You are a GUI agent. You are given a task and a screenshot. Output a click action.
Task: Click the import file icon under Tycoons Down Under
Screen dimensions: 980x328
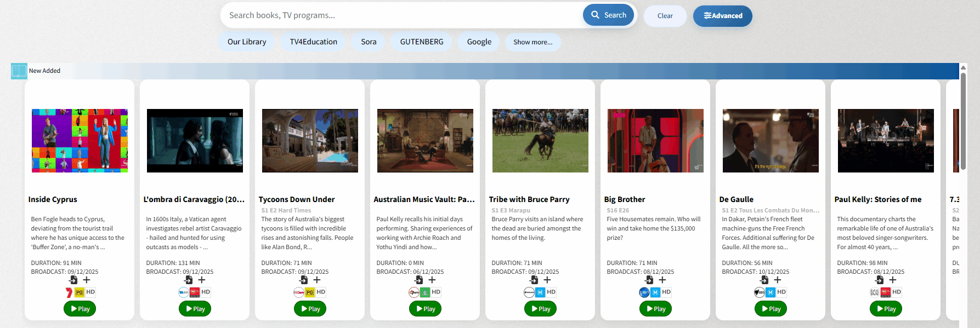coord(303,280)
